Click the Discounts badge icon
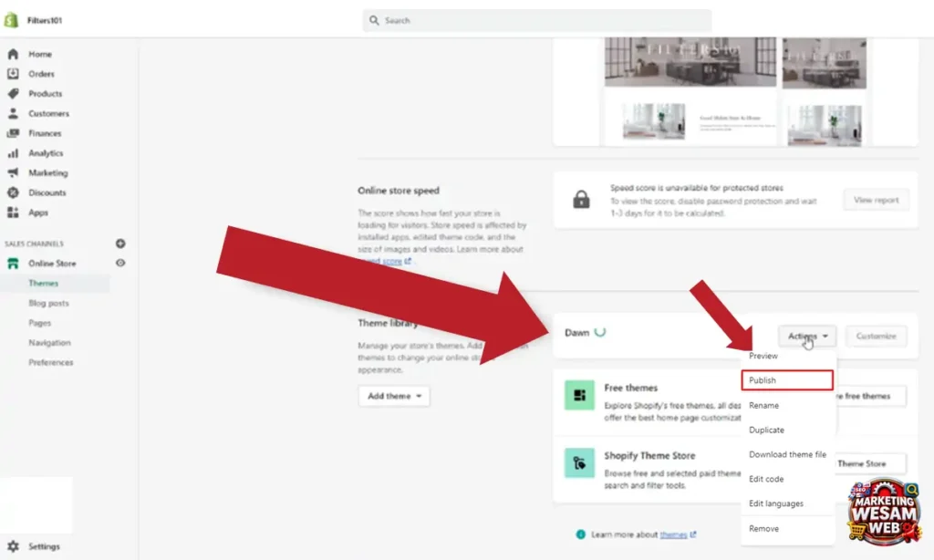The height and width of the screenshot is (560, 934). [x=13, y=192]
